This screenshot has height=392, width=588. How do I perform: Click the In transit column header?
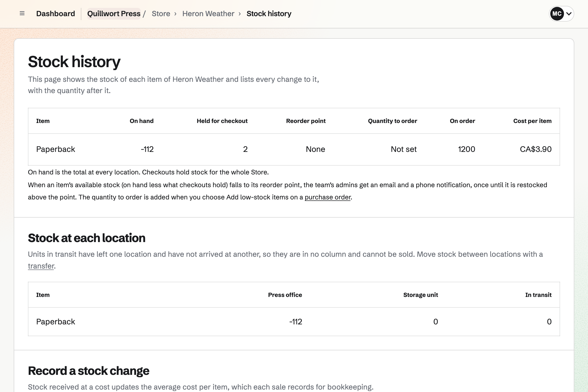538,295
